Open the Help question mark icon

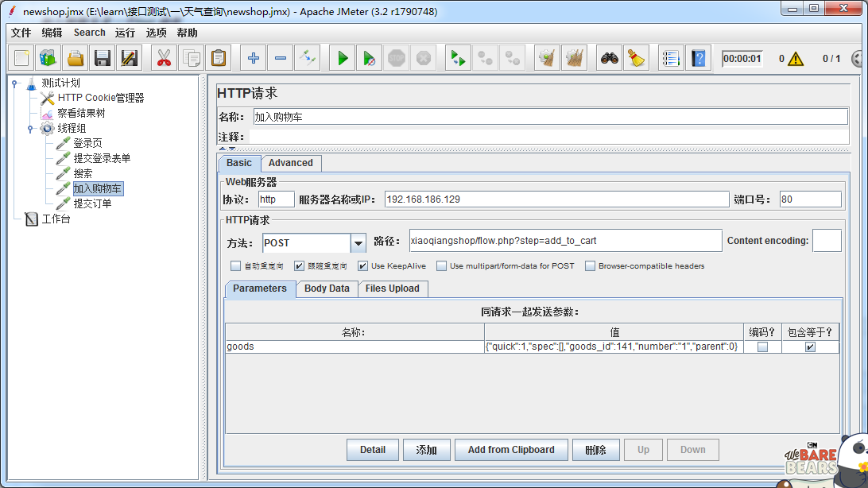coord(699,58)
